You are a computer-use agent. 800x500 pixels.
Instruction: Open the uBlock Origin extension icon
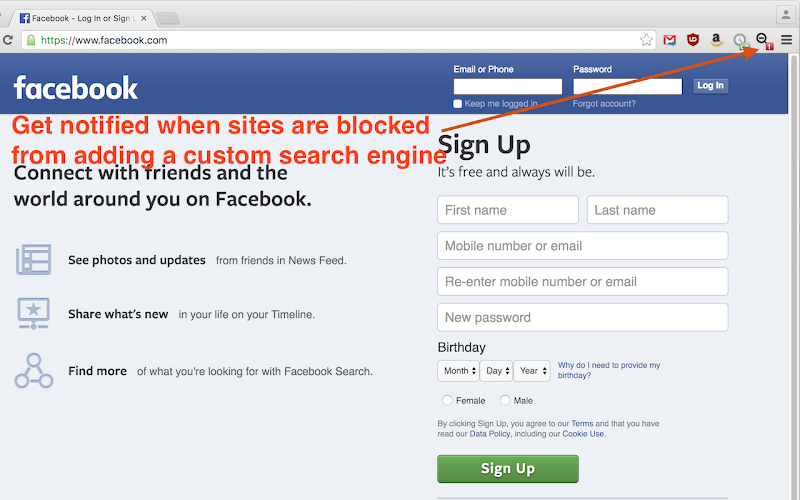coord(692,40)
